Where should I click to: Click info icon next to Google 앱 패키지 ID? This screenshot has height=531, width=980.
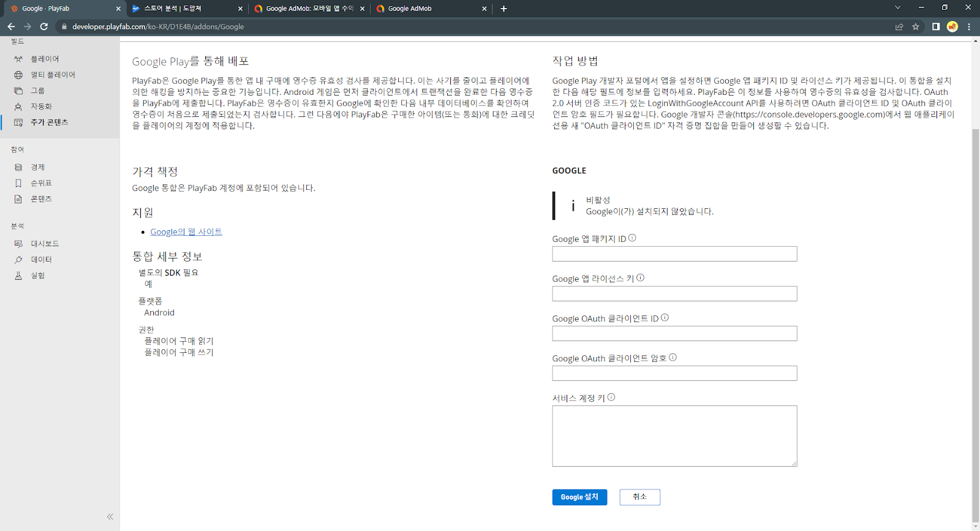coord(632,238)
